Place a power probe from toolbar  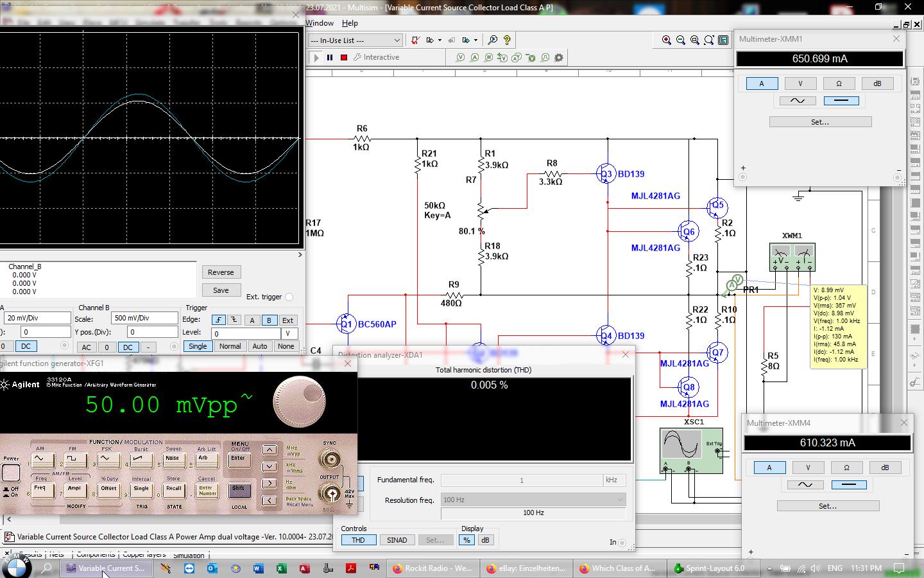(488, 57)
